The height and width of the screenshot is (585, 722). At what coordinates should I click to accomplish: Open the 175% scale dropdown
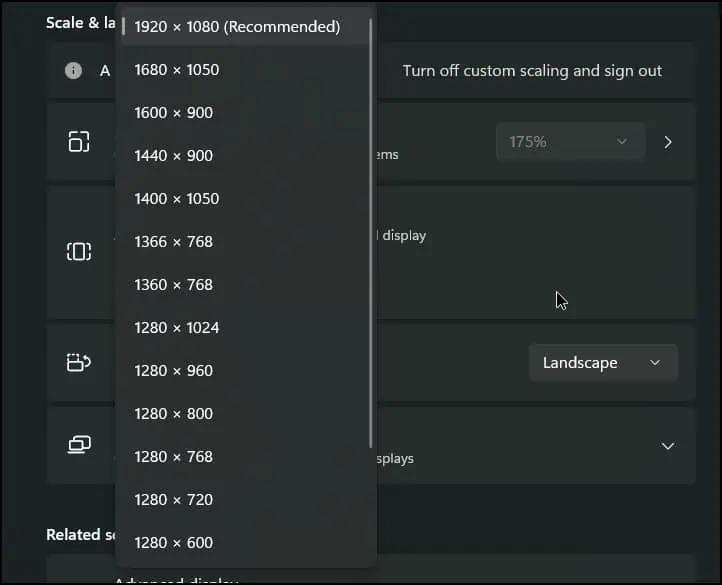pos(568,142)
